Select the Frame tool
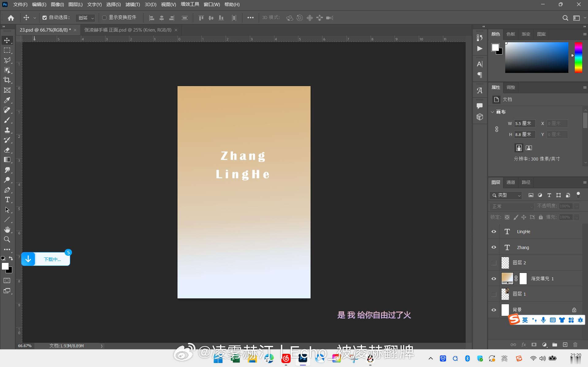Image resolution: width=588 pixels, height=367 pixels. pyautogui.click(x=7, y=90)
